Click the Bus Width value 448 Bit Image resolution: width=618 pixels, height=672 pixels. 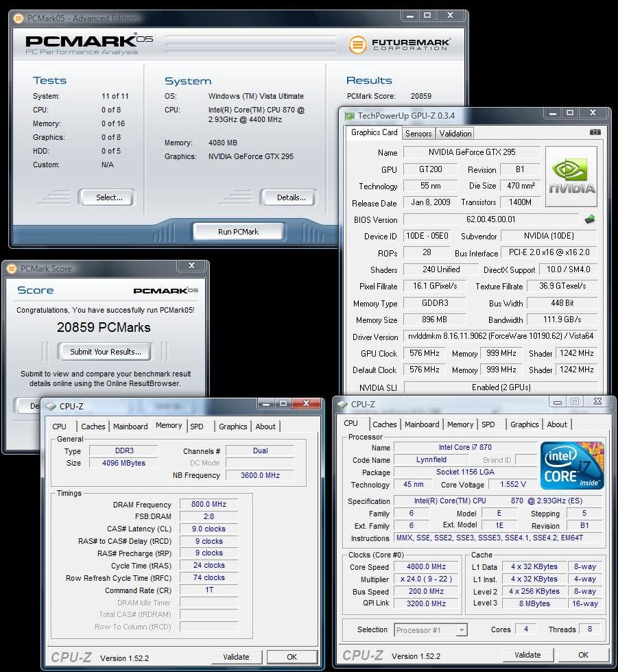click(x=562, y=303)
